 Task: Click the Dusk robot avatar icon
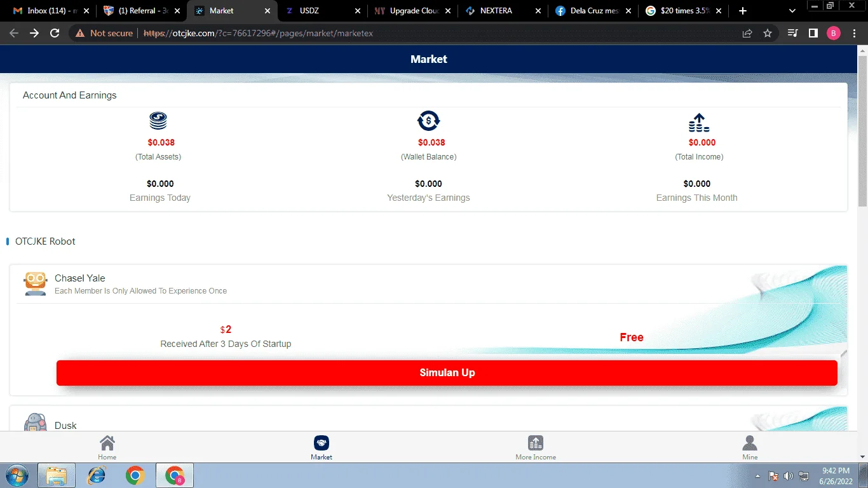pyautogui.click(x=36, y=423)
